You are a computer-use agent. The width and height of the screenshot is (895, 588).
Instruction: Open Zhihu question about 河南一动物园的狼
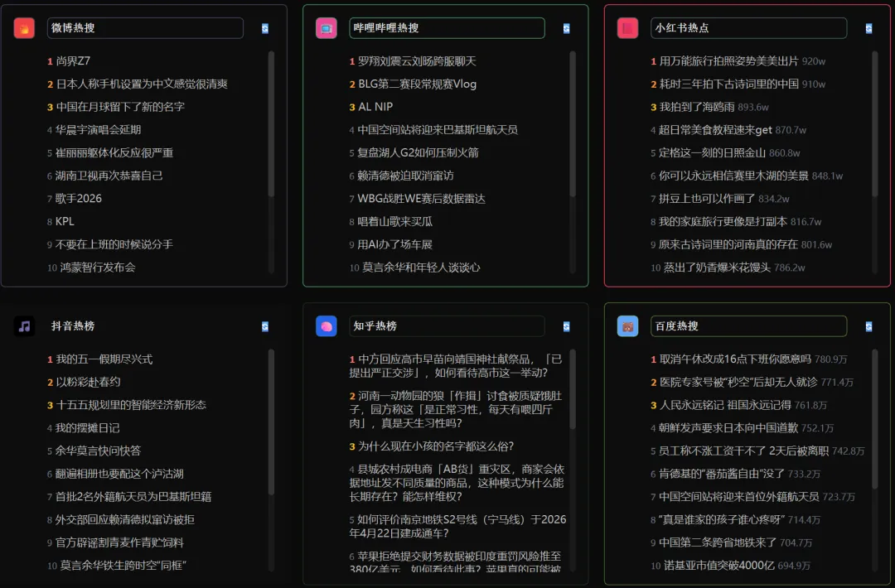(x=457, y=409)
